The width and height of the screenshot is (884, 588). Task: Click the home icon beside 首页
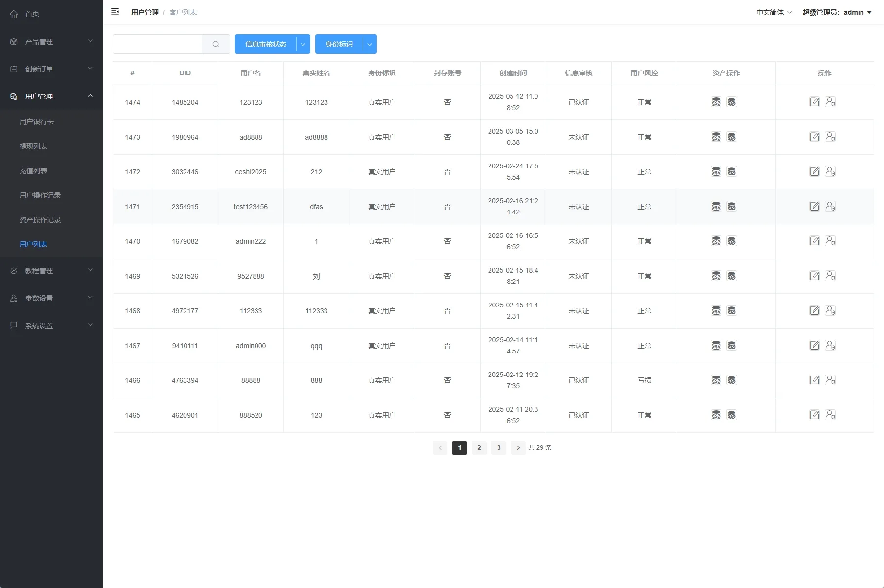tap(13, 14)
